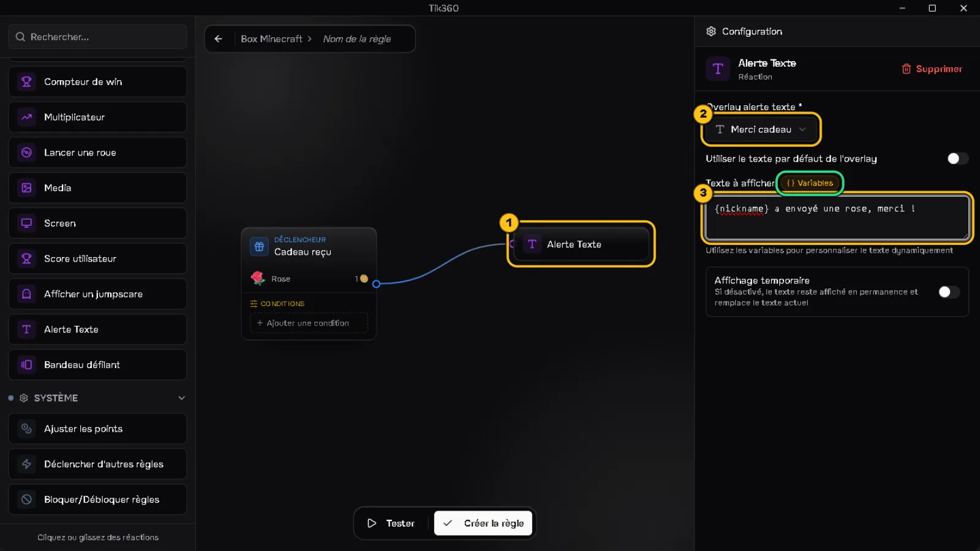980x551 pixels.
Task: Click Supprimer to delete the reaction
Action: [x=932, y=69]
